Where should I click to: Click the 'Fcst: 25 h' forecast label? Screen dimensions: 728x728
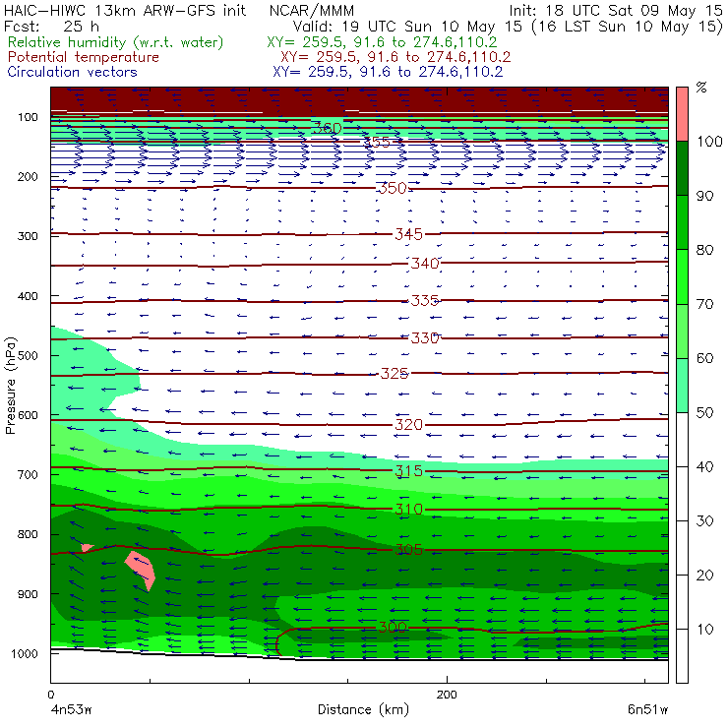(51, 26)
